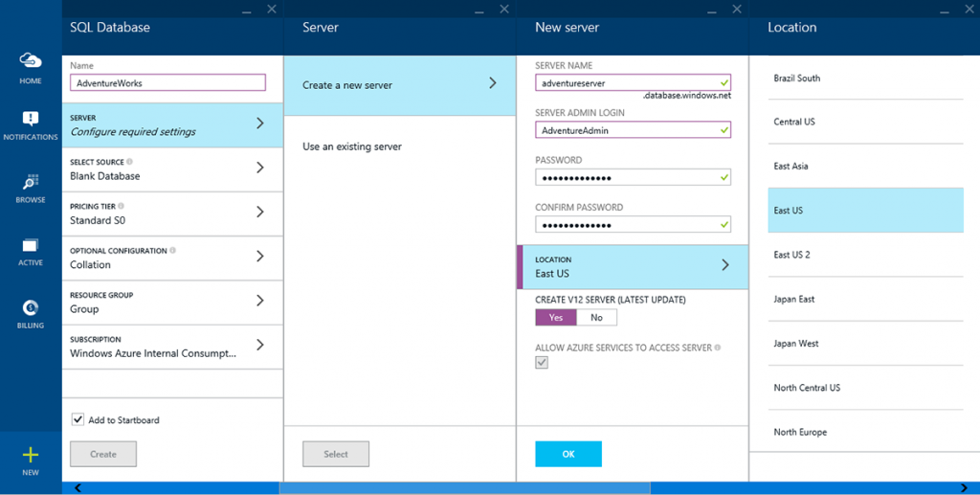The width and height of the screenshot is (980, 495).
Task: Open the Home cloud icon in sidebar
Action: pos(30,60)
